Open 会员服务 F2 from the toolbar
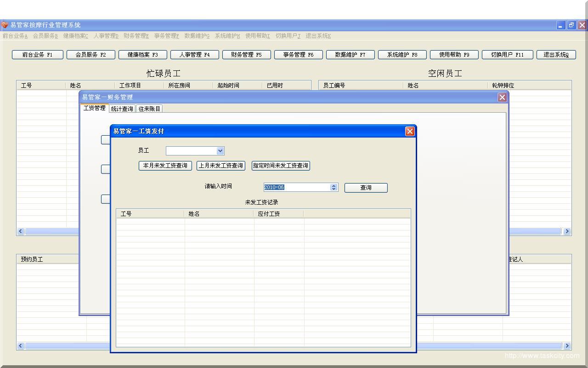This screenshot has height=368, width=588. coord(90,55)
